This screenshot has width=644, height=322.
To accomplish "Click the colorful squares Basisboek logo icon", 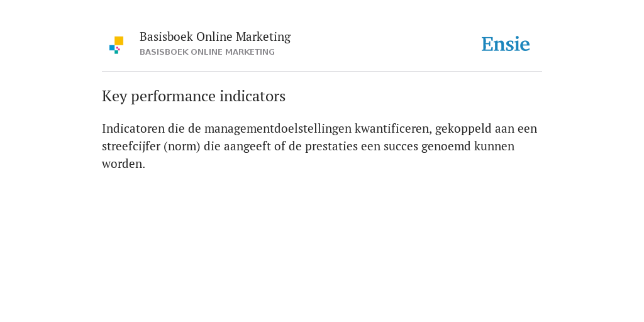I will [116, 45].
